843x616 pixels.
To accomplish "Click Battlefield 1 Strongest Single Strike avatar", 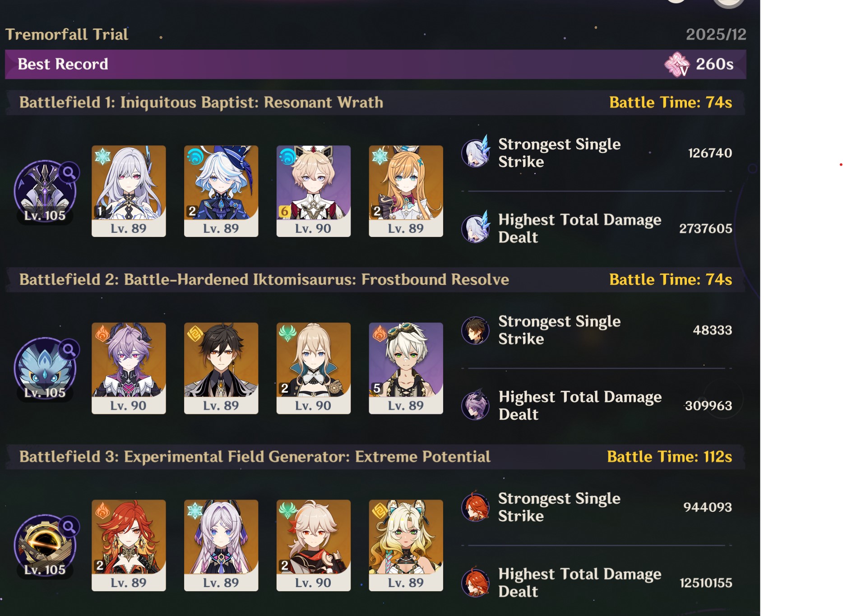I will [476, 153].
